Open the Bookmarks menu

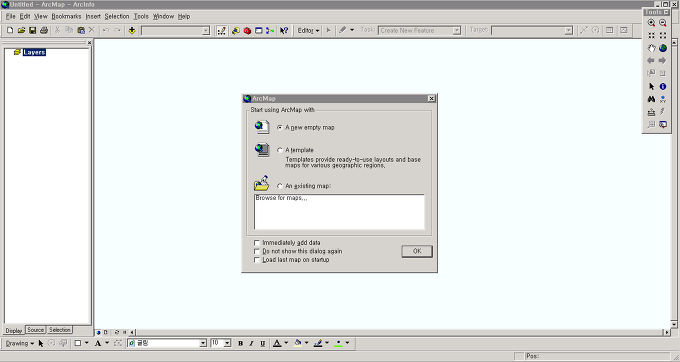click(x=66, y=16)
